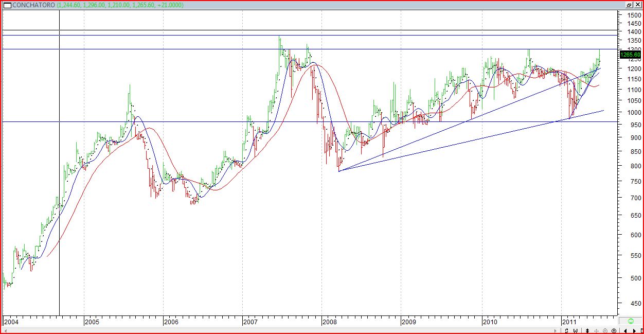
Task: Click the 1000 price axis label
Action: (634, 112)
